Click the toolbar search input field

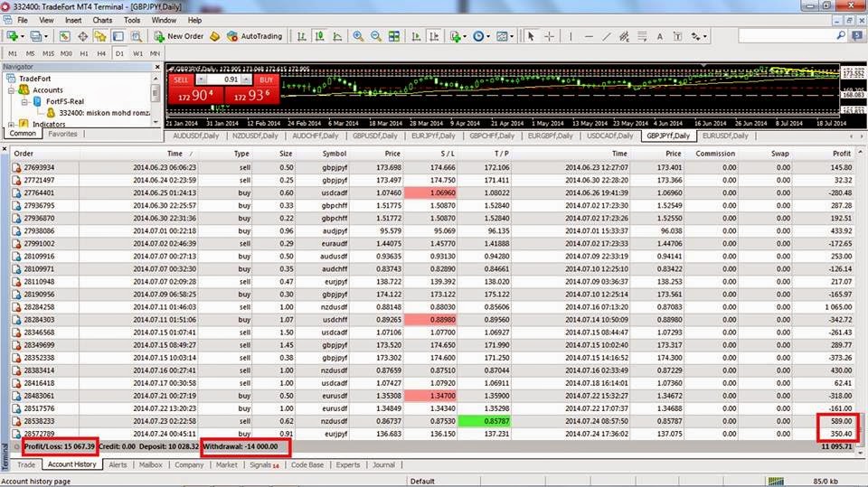[788, 35]
